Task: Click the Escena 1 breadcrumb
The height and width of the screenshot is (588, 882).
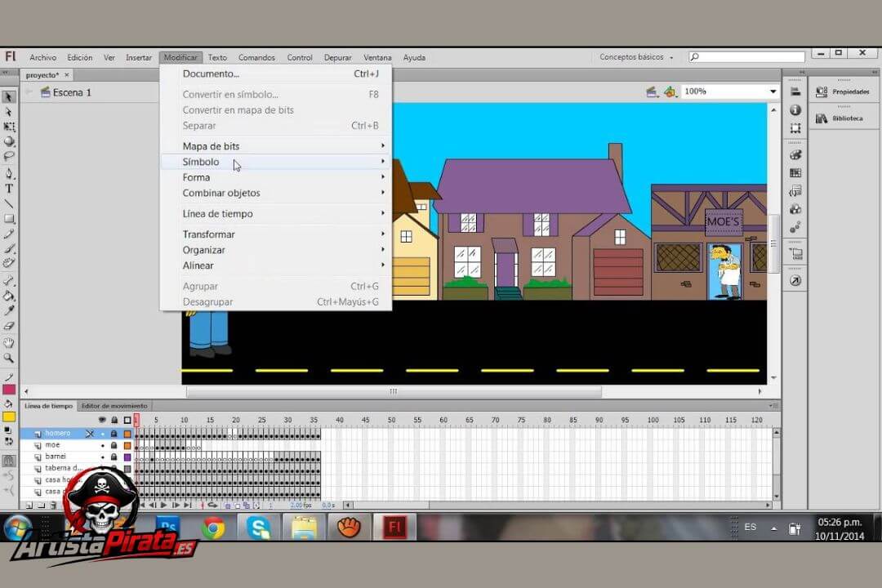Action: pyautogui.click(x=66, y=93)
